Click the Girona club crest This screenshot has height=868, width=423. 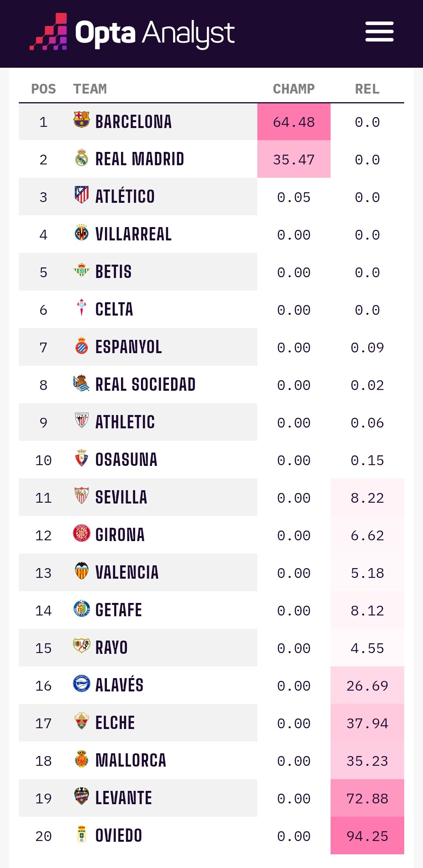tap(81, 533)
